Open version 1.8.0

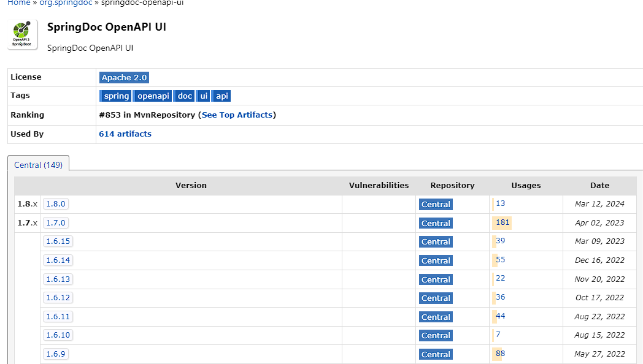tap(56, 204)
